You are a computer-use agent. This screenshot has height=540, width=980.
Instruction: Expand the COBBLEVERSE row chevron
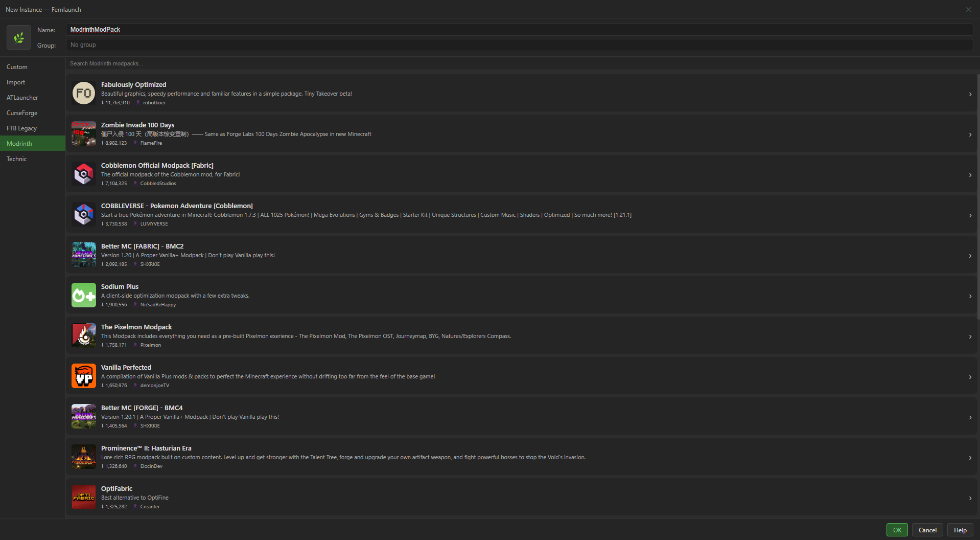[970, 215]
